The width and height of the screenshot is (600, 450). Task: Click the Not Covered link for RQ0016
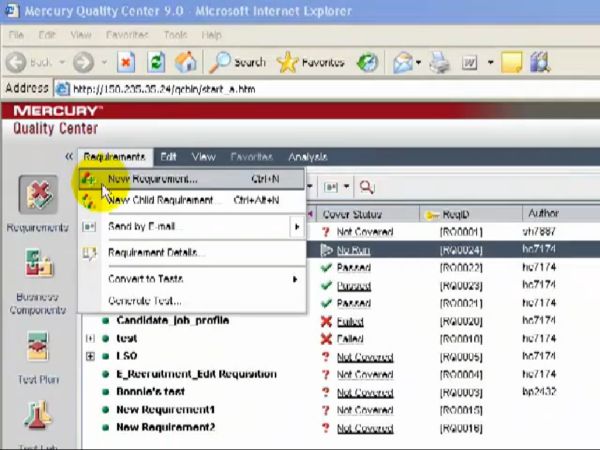[365, 428]
